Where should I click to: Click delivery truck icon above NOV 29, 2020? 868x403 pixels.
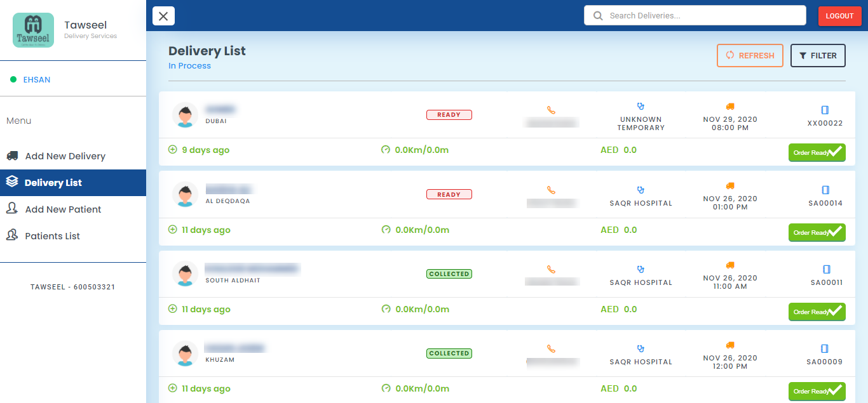click(730, 107)
